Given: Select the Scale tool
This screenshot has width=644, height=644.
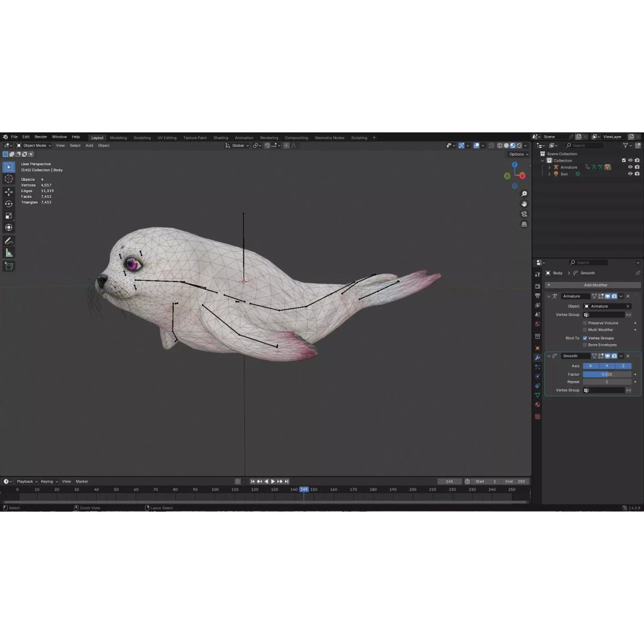Looking at the screenshot, I should click(8, 216).
